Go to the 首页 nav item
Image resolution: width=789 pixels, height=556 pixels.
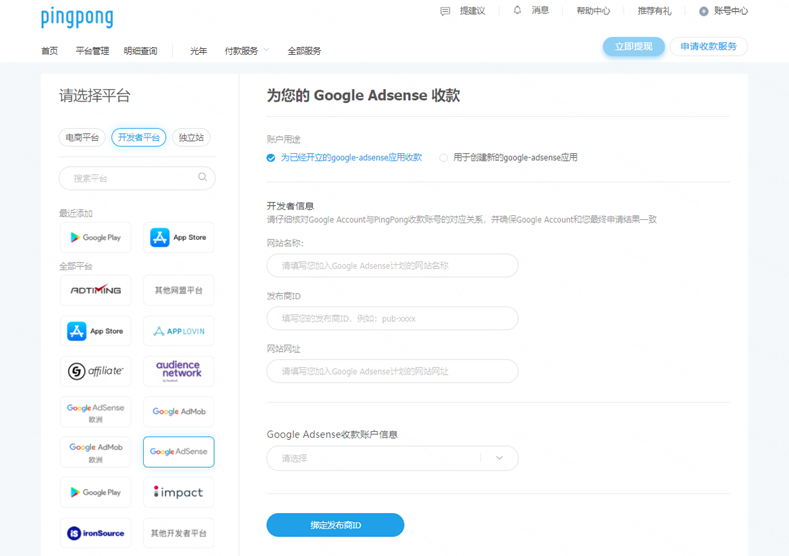[49, 51]
